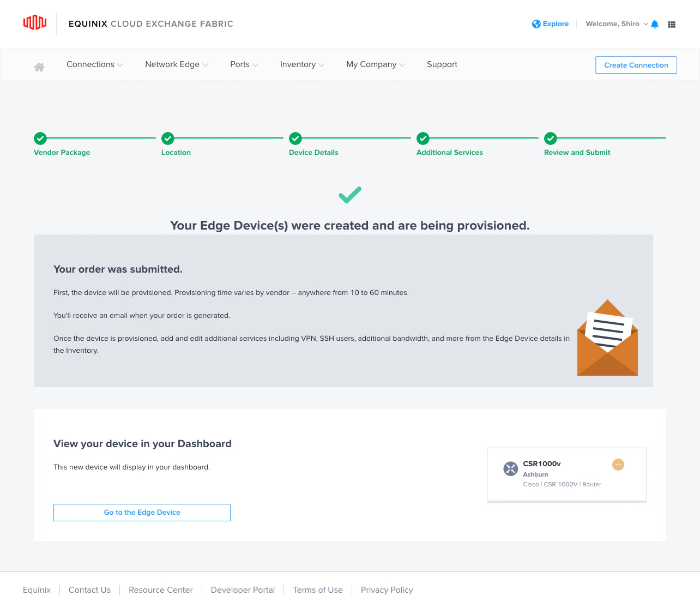The image size is (700, 608).
Task: Go to home via house icon
Action: [x=39, y=67]
